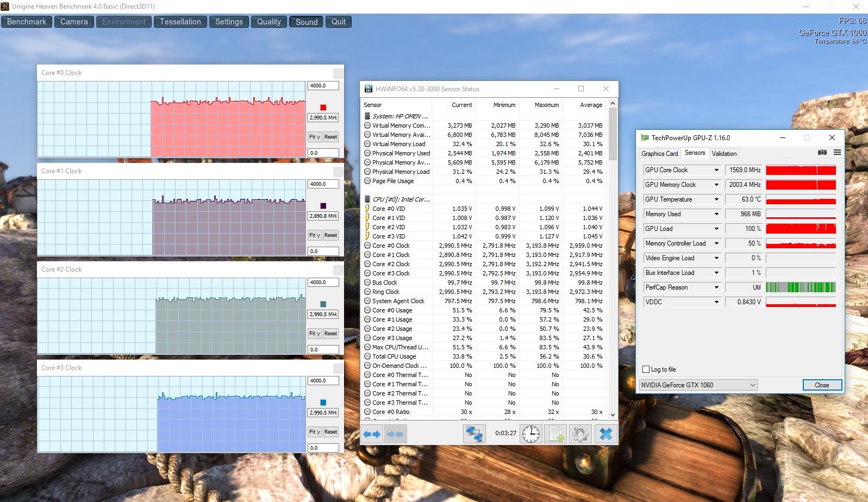Click the Core #1 VID lightning bolt icon
Image resolution: width=868 pixels, height=502 pixels.
click(367, 218)
